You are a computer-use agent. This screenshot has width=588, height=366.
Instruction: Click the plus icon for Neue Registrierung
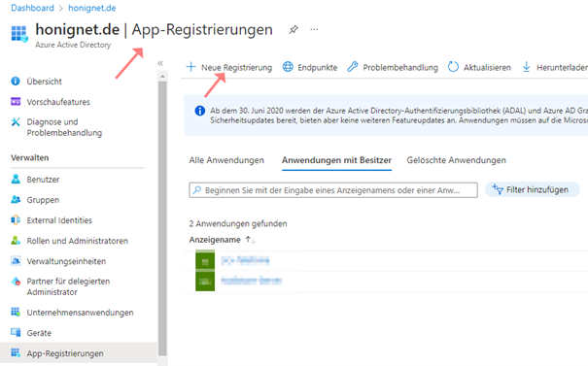190,67
